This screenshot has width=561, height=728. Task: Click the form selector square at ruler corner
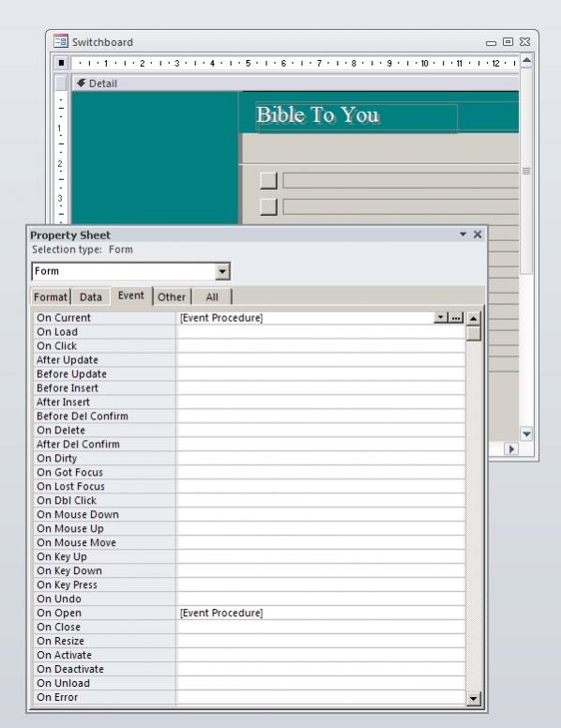pyautogui.click(x=61, y=63)
